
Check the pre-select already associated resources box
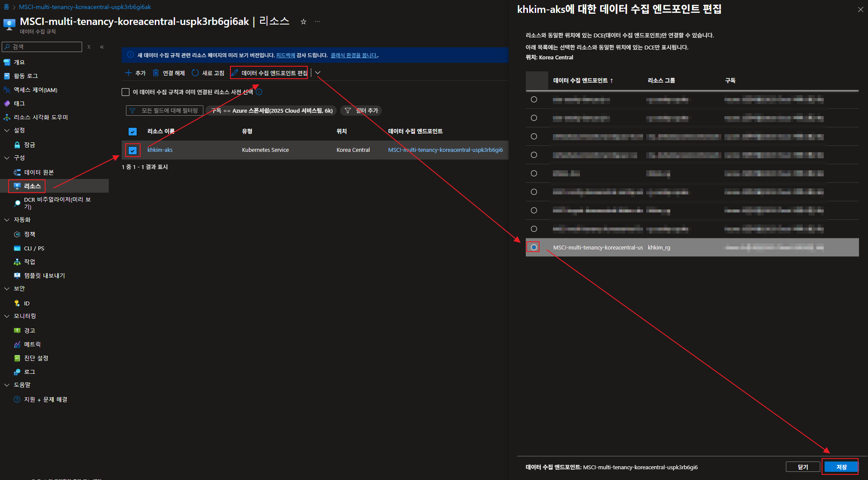pos(126,92)
